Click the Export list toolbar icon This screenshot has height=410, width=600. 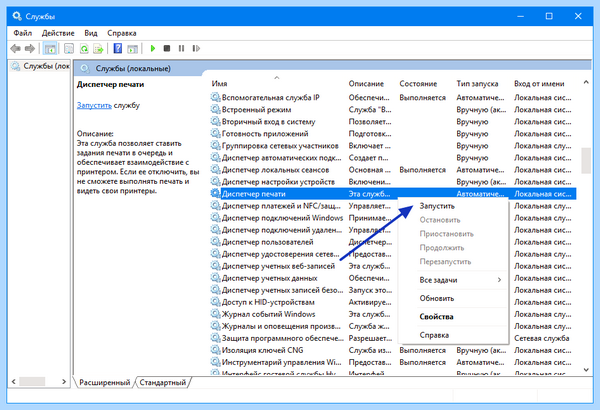tap(98, 49)
